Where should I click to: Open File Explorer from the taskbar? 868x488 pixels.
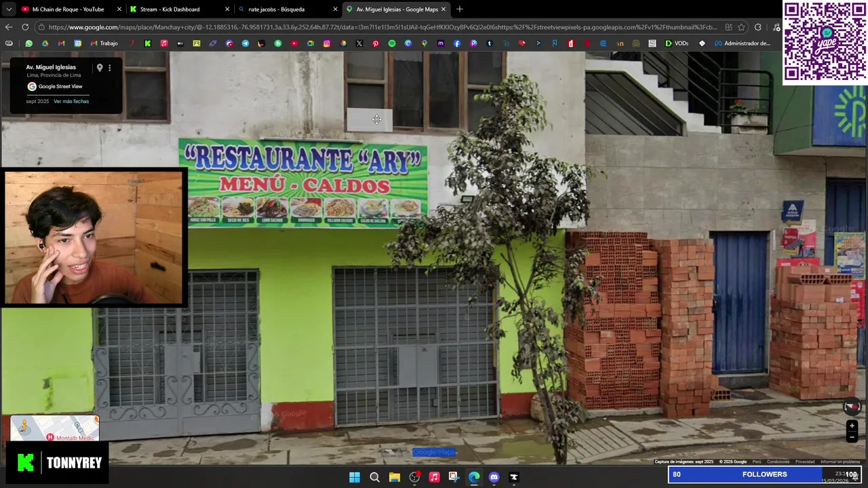click(x=394, y=477)
